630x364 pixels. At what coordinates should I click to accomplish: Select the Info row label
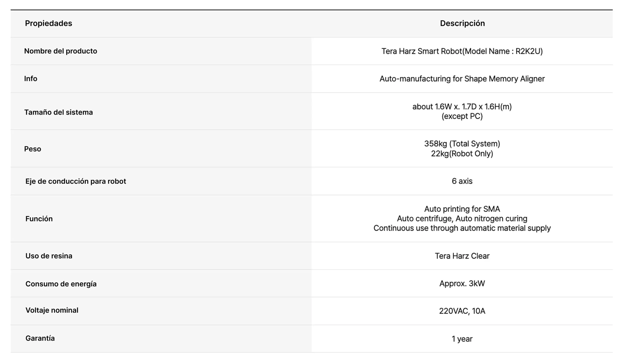(x=31, y=79)
